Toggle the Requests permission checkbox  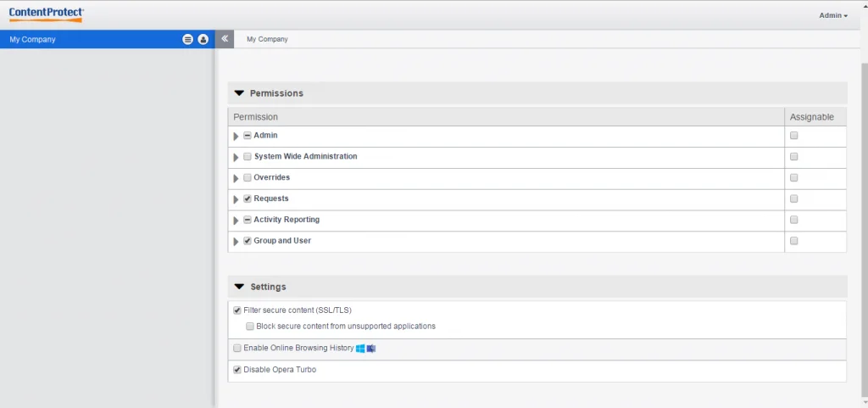tap(248, 198)
